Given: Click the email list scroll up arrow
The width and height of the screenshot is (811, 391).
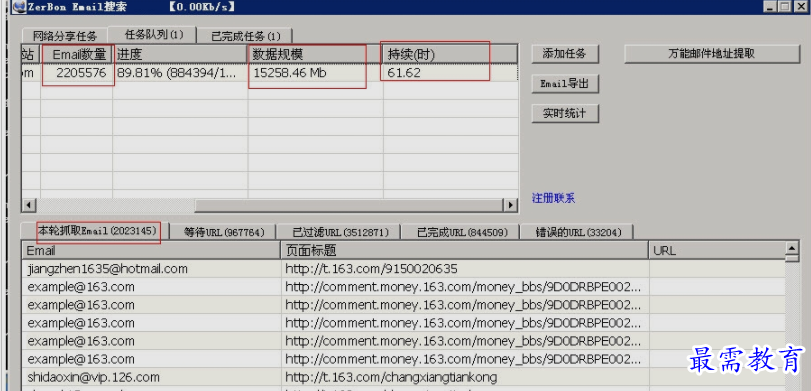Looking at the screenshot, I should 792,249.
